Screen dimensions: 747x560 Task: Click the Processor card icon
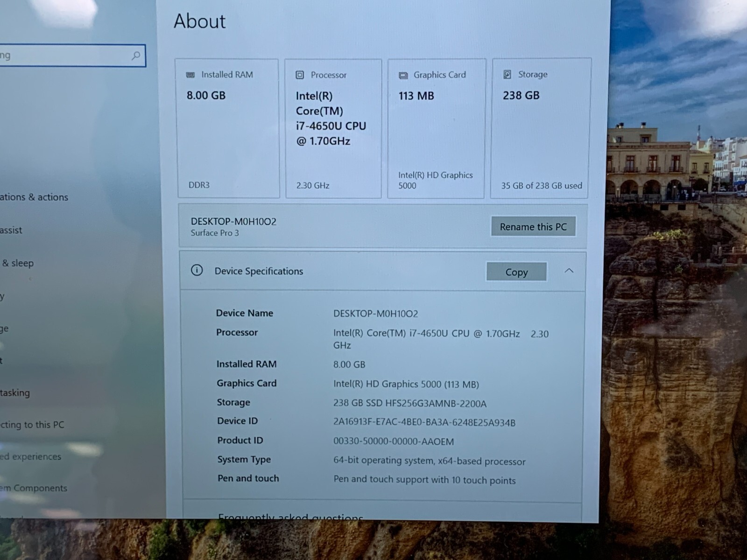(x=300, y=75)
